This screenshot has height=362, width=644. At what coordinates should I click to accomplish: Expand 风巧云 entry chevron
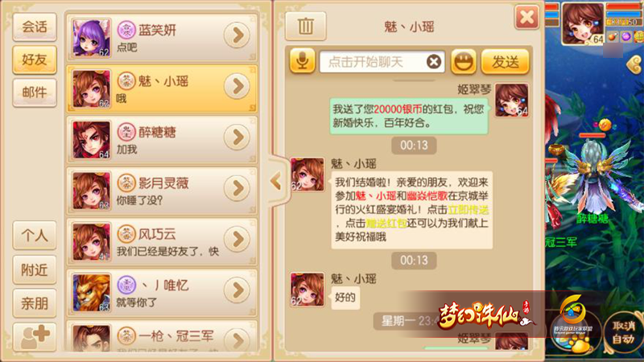pyautogui.click(x=237, y=239)
